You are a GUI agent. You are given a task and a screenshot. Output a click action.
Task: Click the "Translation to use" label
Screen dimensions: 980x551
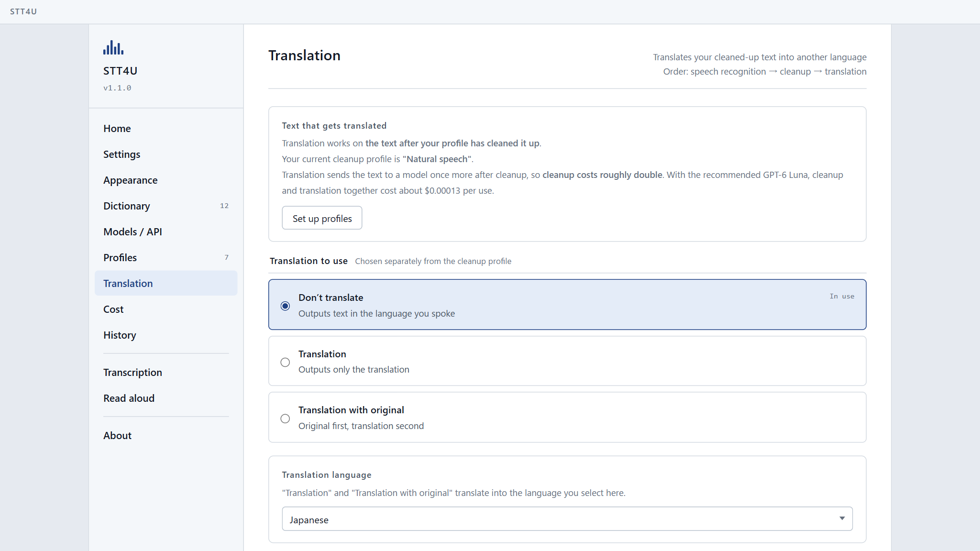click(308, 261)
